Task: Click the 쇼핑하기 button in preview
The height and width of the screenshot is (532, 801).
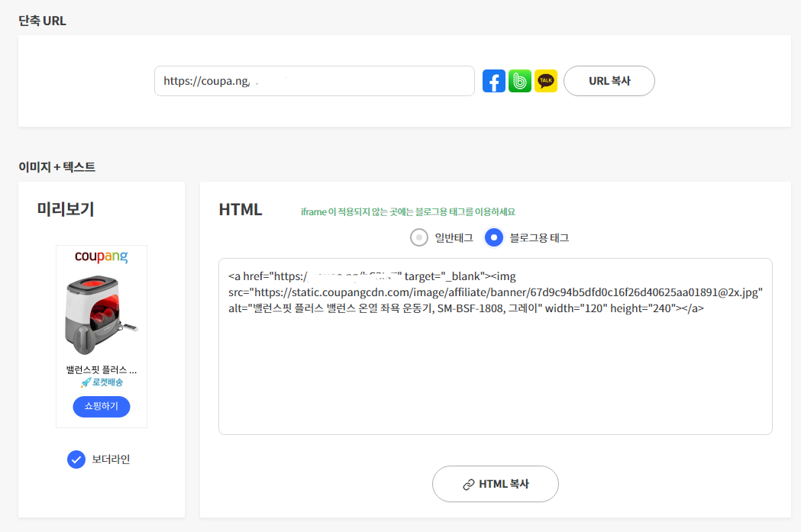Action: [101, 406]
